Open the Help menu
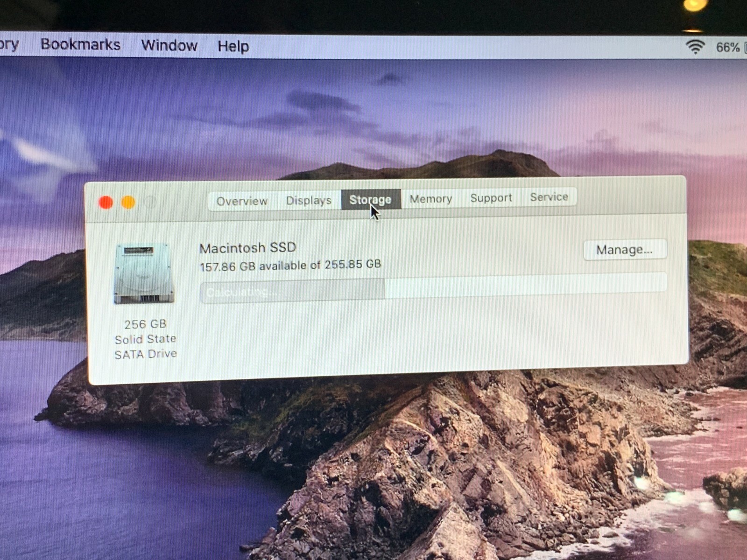Image resolution: width=747 pixels, height=560 pixels. coord(233,46)
